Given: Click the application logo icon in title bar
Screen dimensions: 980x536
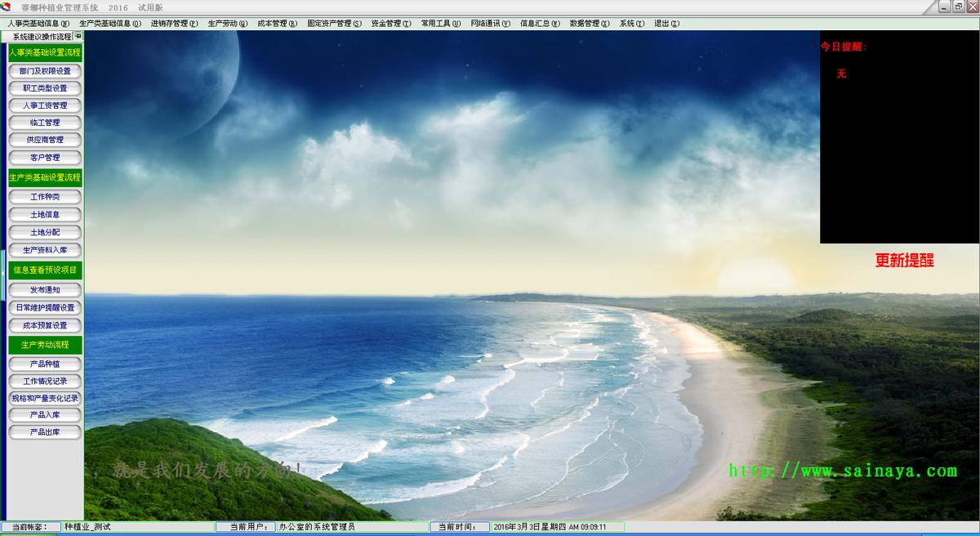Looking at the screenshot, I should [6, 7].
